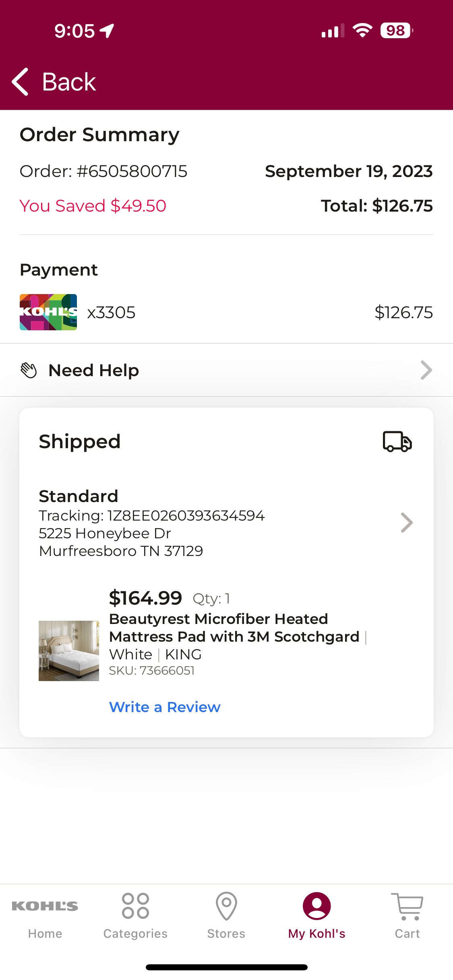Tap the Beautyrest Heated Mattress Pad title
Viewport: 453px width, 980px height.
(234, 628)
